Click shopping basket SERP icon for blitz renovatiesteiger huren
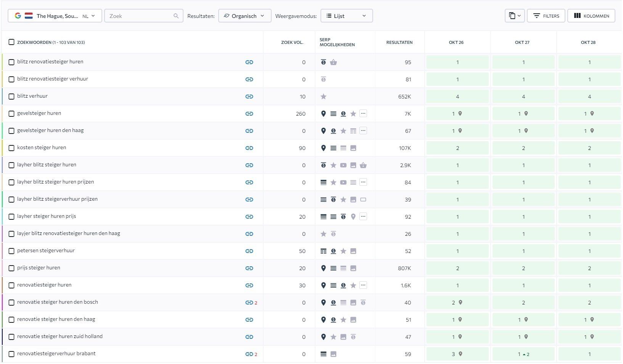 [333, 62]
